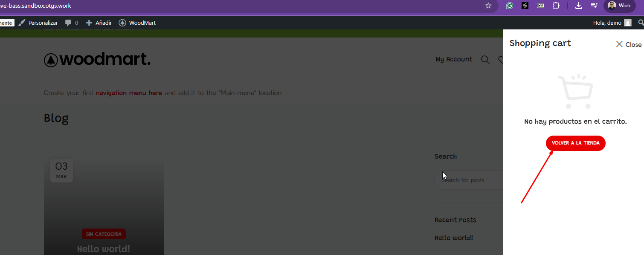Open the WoodMart admin bar menu
Screen dimensions: 644x255
137,23
